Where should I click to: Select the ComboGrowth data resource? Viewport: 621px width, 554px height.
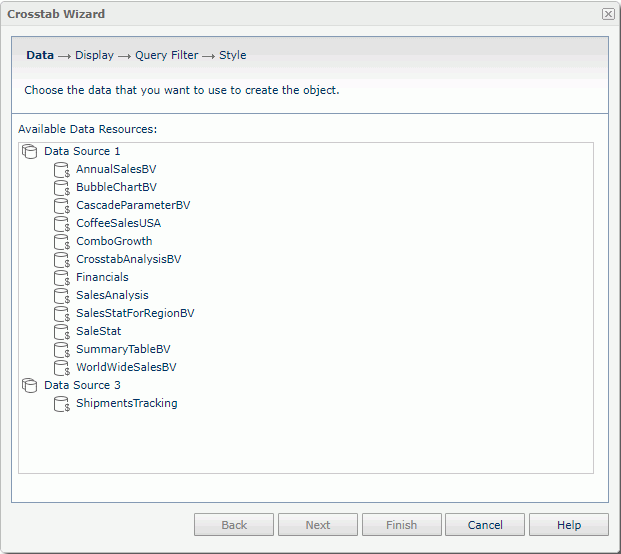point(114,242)
